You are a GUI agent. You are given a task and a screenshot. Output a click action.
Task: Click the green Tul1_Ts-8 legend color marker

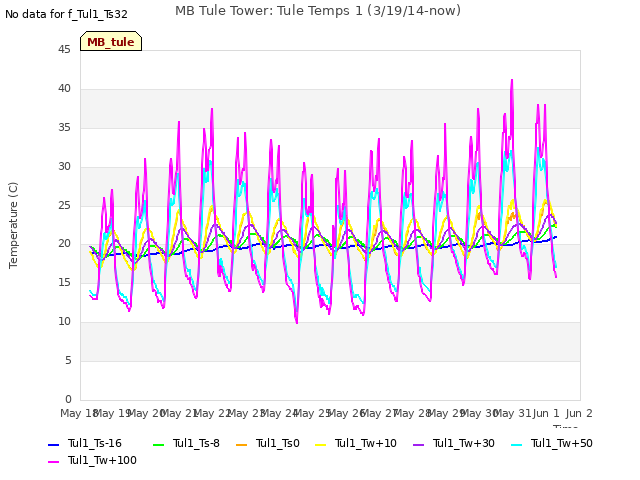[158, 444]
